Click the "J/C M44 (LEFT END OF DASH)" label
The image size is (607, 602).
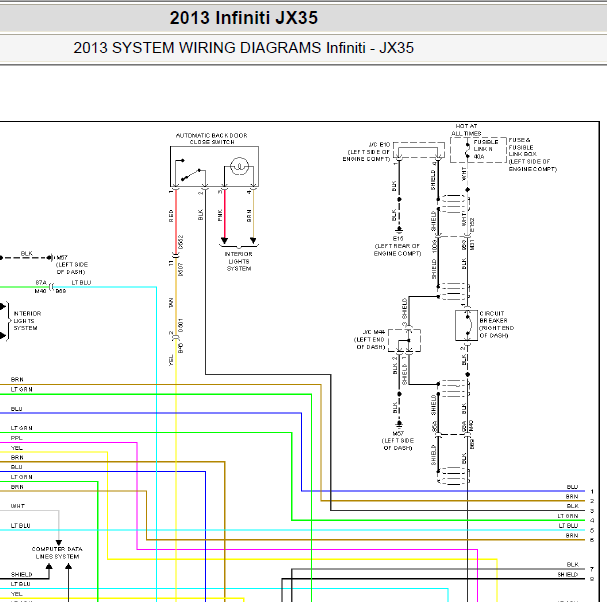tap(370, 340)
